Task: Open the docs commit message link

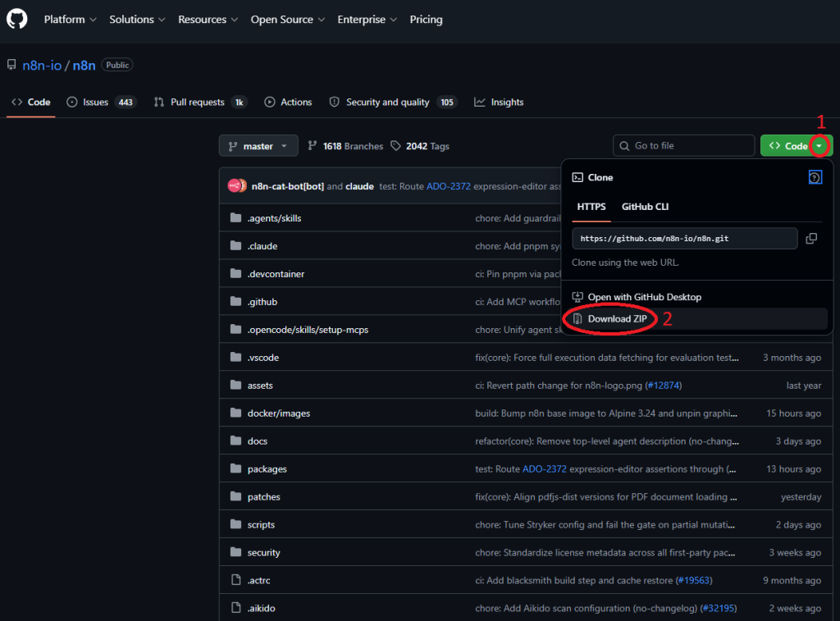Action: pyautogui.click(x=607, y=441)
